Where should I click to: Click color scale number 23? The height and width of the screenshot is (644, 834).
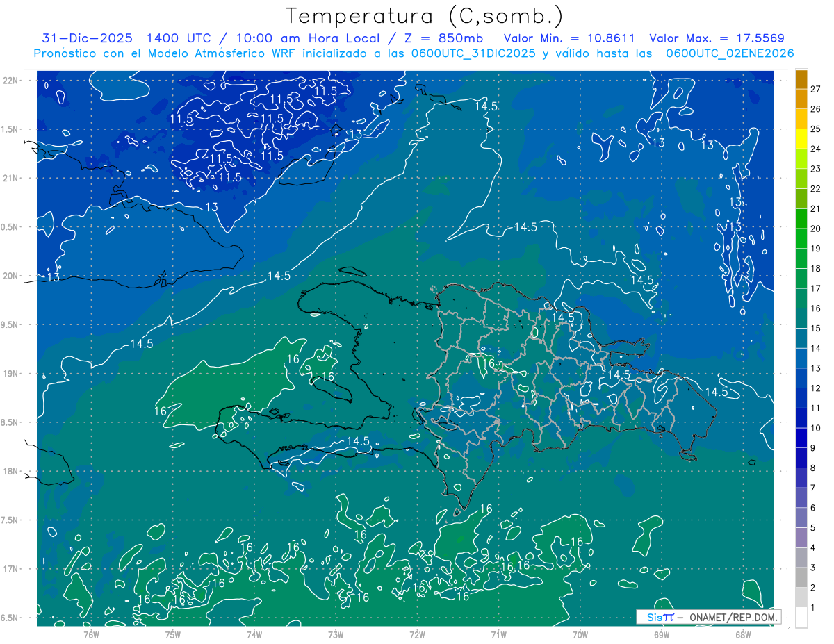click(815, 169)
